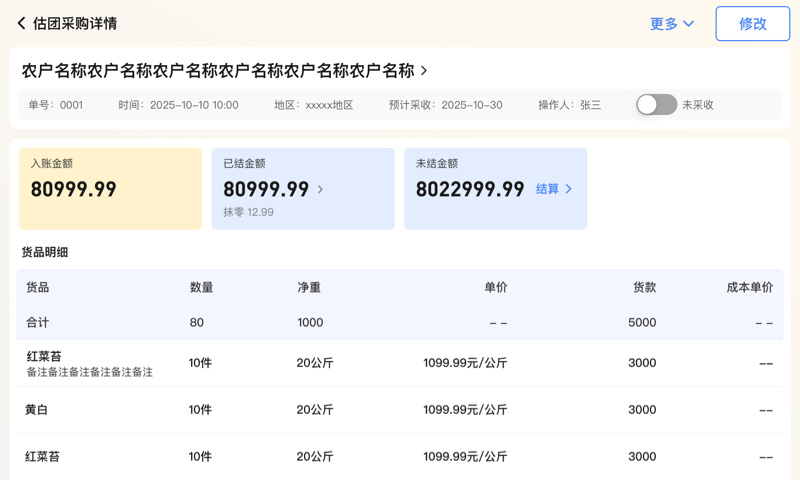Image resolution: width=800 pixels, height=480 pixels.
Task: Click the 抹零 12.99 text
Action: 248,212
